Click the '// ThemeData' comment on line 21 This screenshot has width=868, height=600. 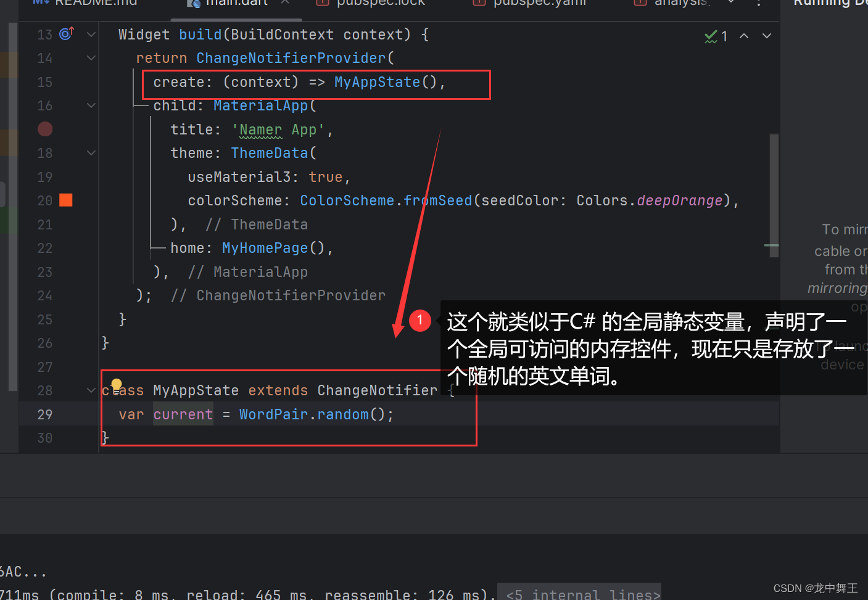[256, 224]
